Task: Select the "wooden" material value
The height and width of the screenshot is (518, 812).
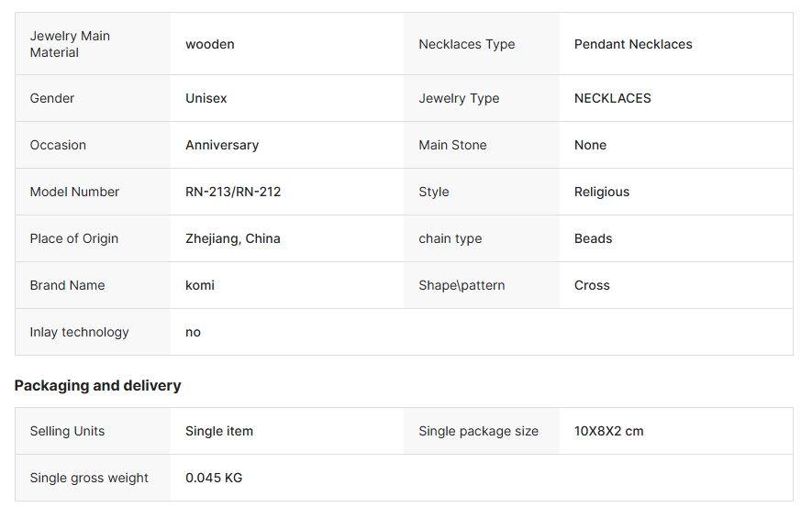Action: (210, 44)
